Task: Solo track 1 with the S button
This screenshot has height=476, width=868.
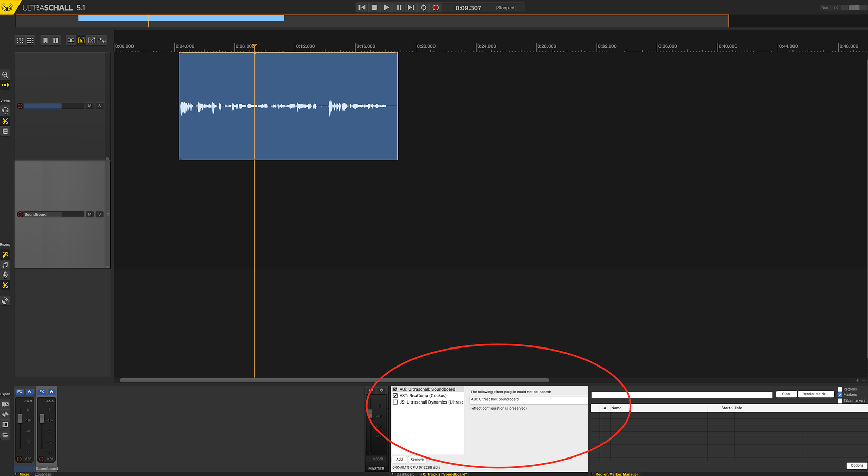Action: pos(100,106)
